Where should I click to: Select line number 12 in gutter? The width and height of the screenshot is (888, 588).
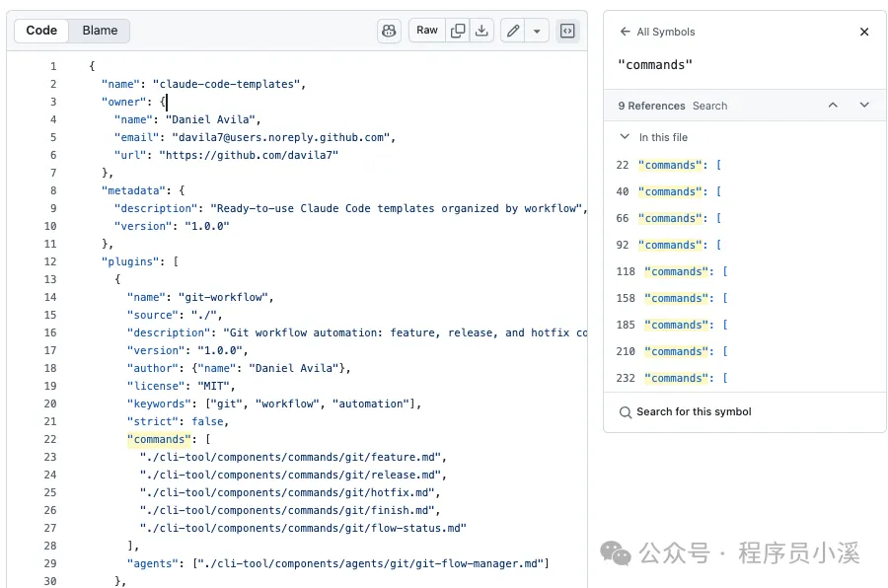(50, 261)
